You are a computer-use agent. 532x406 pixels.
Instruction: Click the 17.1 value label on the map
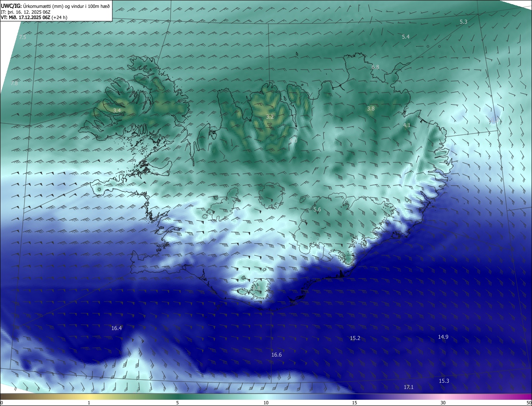tap(409, 387)
